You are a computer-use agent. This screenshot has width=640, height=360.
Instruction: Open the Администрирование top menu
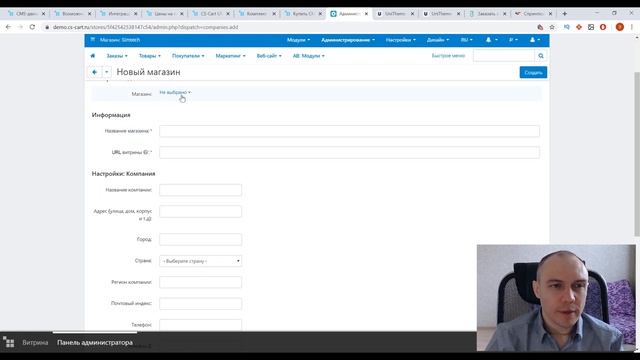click(x=348, y=40)
